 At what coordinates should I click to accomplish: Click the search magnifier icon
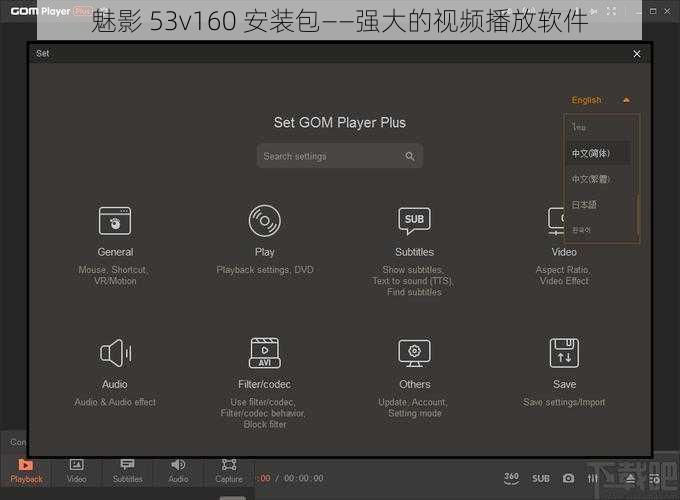click(x=410, y=156)
